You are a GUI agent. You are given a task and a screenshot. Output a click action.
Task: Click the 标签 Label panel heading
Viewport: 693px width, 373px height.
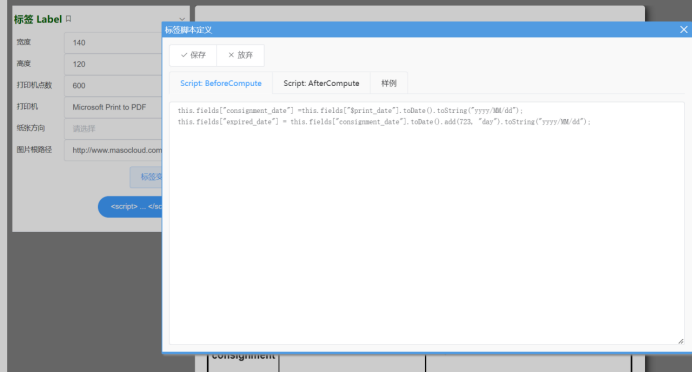38,19
